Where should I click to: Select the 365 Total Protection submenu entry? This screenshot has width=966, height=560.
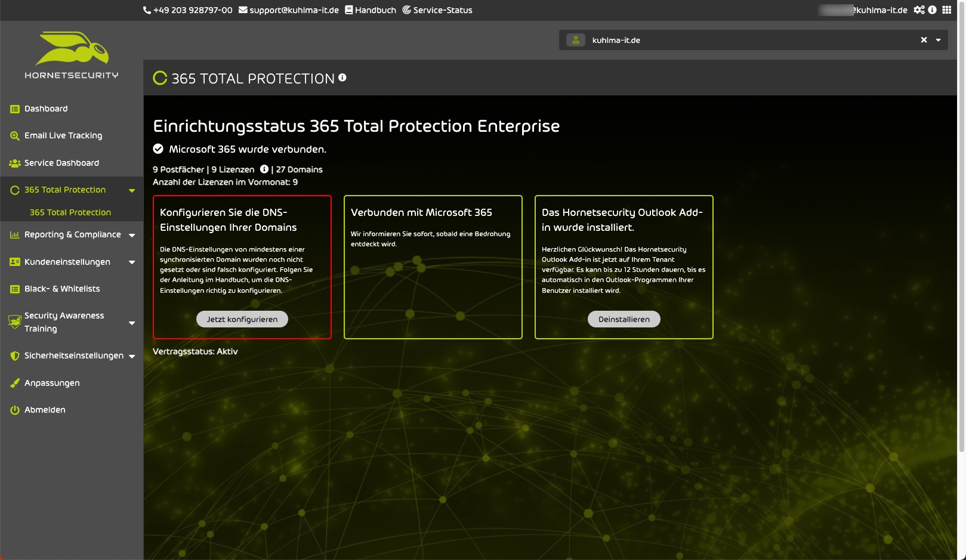tap(70, 212)
